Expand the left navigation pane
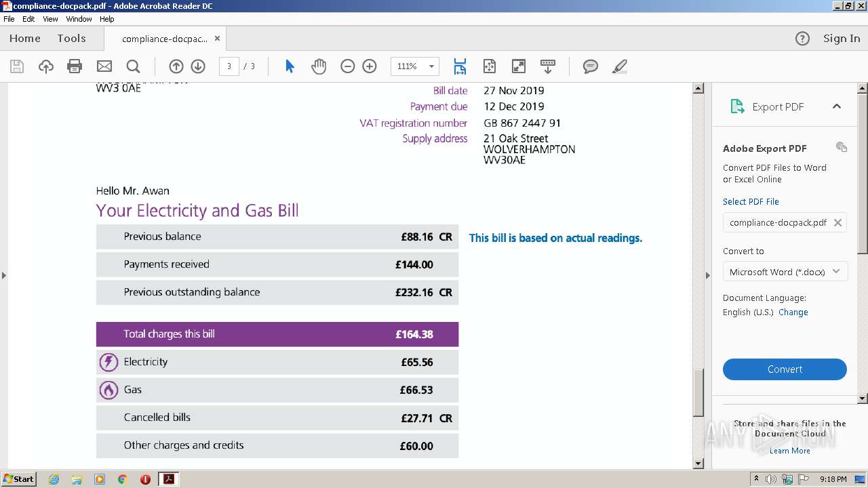Viewport: 868px width, 488px height. (x=4, y=275)
